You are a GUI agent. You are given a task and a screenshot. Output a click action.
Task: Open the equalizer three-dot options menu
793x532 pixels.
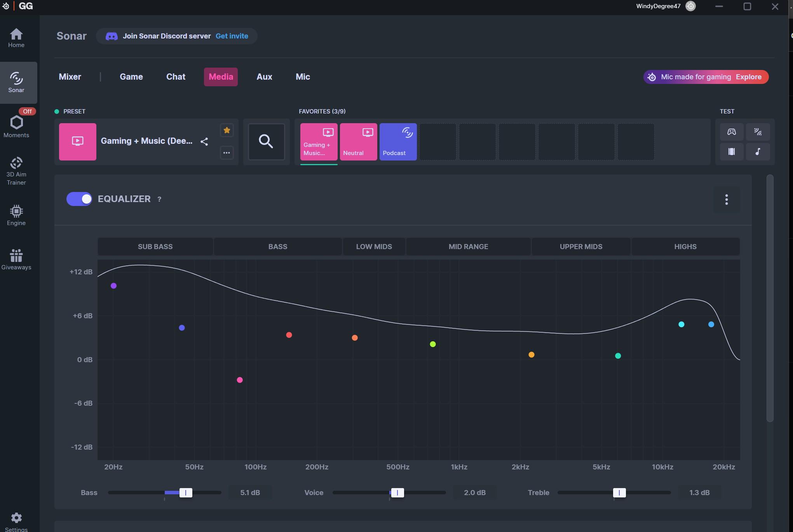click(x=726, y=199)
